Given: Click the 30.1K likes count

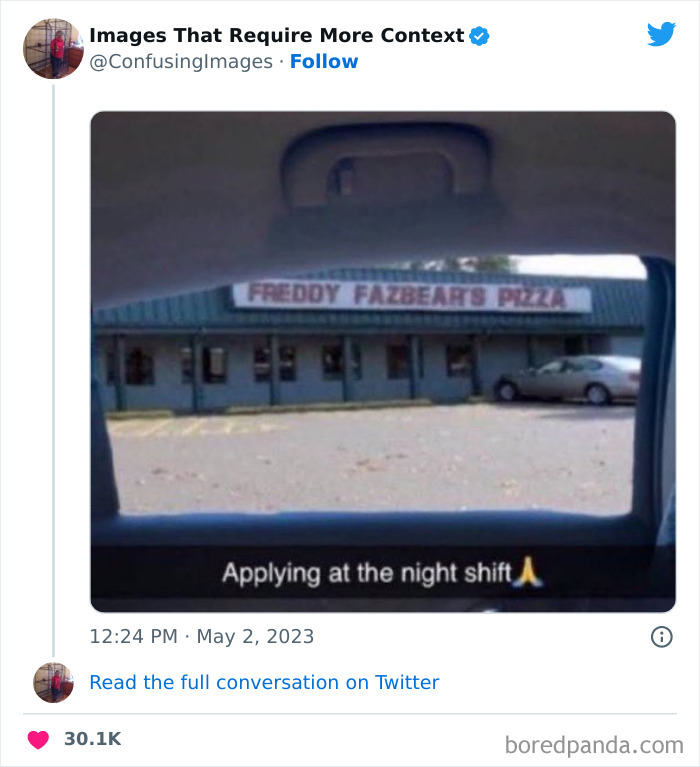Looking at the screenshot, I should [93, 740].
